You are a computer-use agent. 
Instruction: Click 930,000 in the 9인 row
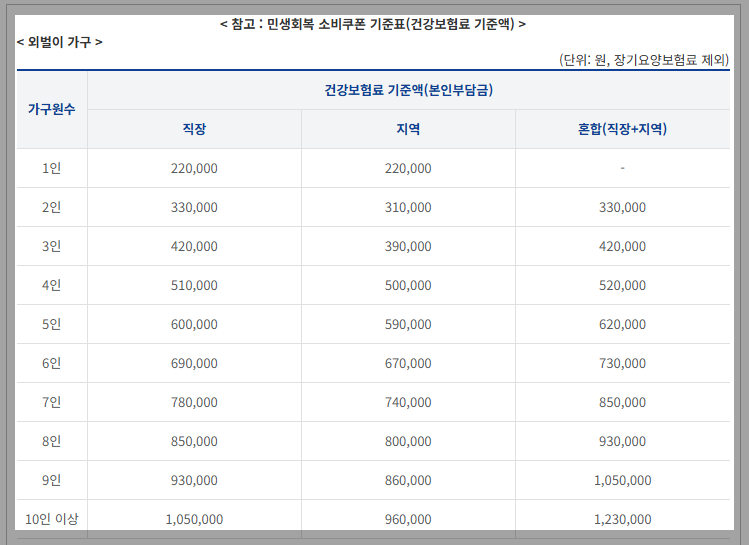194,481
